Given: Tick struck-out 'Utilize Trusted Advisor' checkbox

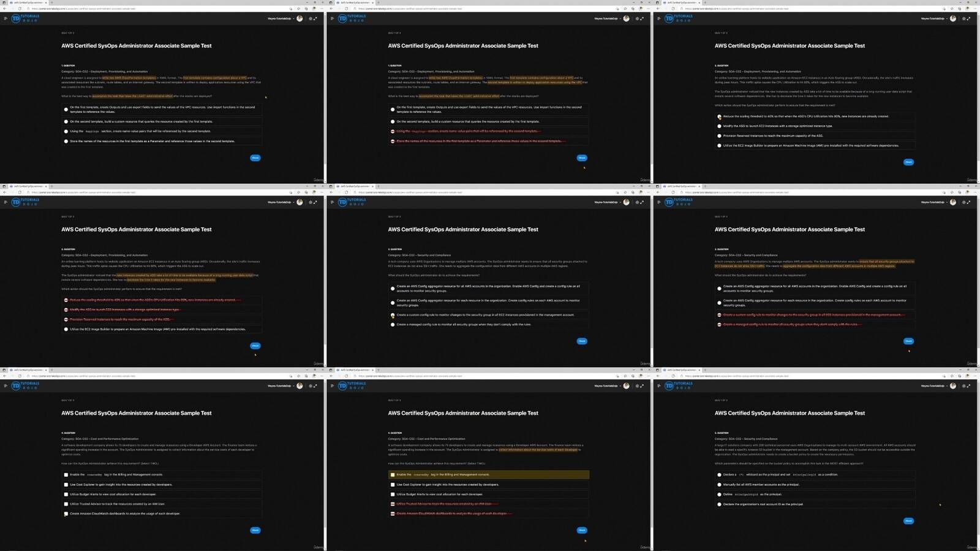Looking at the screenshot, I should point(393,504).
